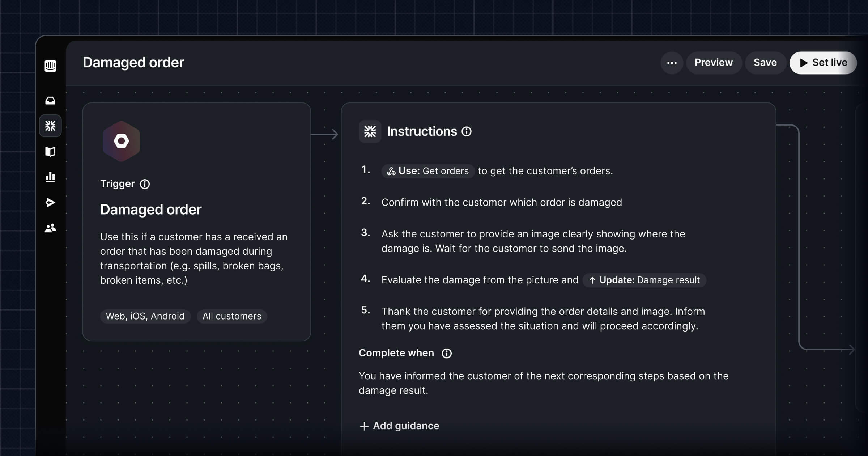Image resolution: width=868 pixels, height=456 pixels.
Task: Click step 2 'Confirm with the customer' text
Action: [502, 202]
